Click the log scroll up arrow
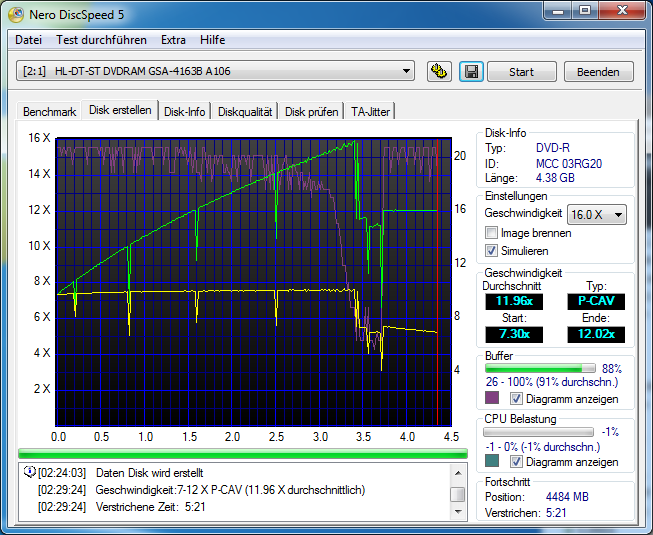Screen dimensions: 653x535 tap(458, 473)
